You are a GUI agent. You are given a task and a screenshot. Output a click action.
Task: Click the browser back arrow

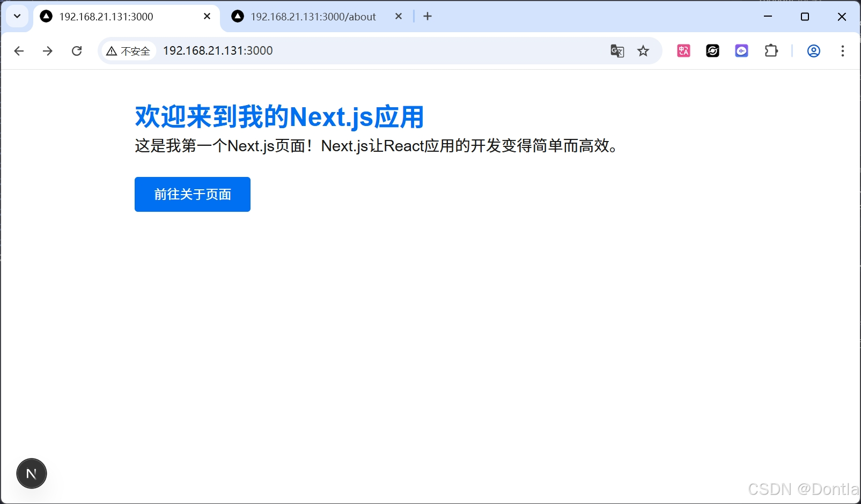click(x=19, y=51)
